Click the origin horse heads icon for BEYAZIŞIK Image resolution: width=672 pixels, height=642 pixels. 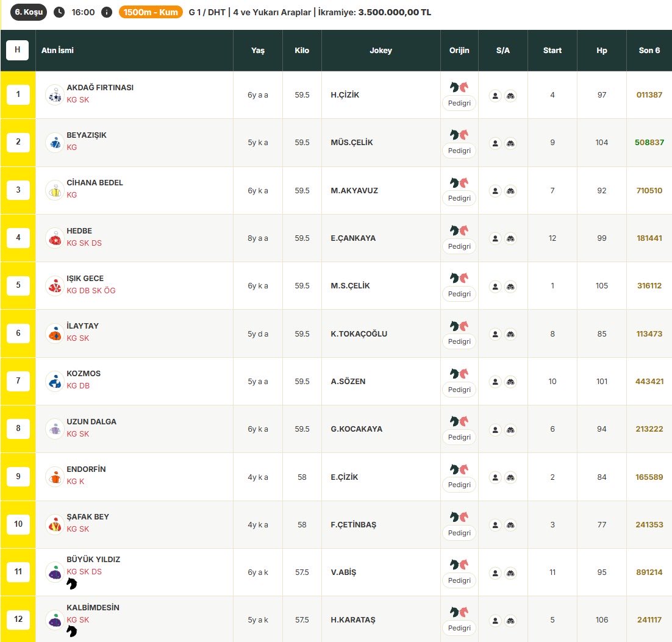pos(459,135)
